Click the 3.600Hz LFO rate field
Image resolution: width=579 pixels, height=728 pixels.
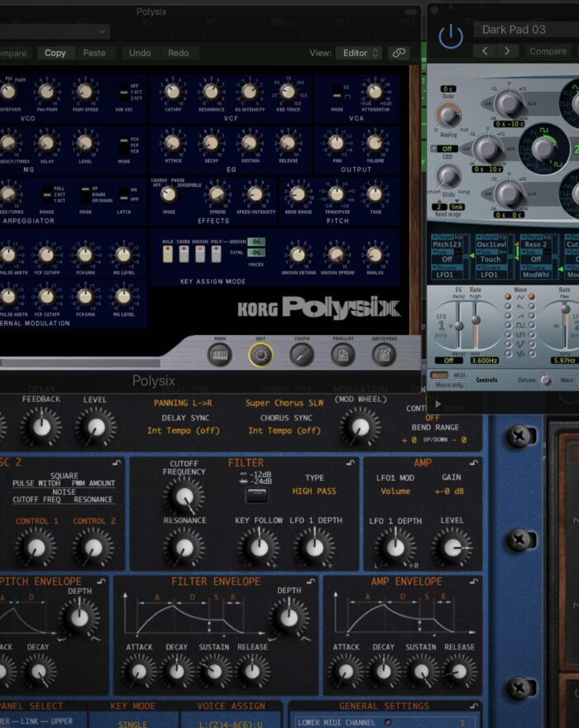point(485,361)
